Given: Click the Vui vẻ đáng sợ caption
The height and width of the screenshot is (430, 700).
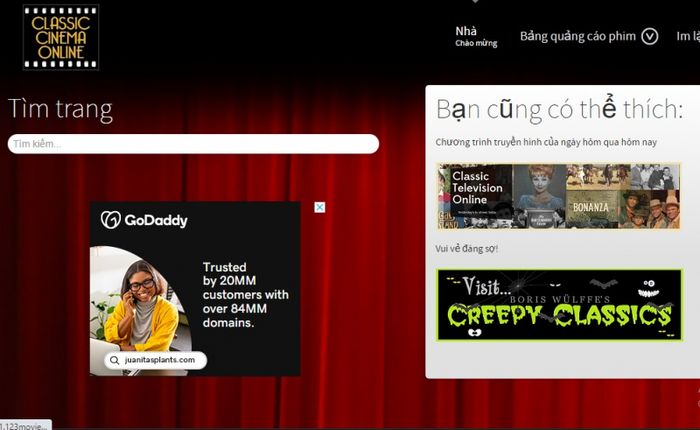Looking at the screenshot, I should 467,249.
